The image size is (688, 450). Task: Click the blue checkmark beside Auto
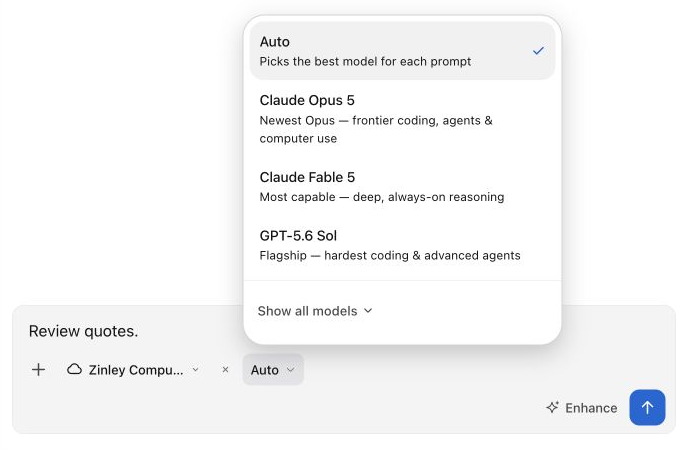pyautogui.click(x=538, y=51)
